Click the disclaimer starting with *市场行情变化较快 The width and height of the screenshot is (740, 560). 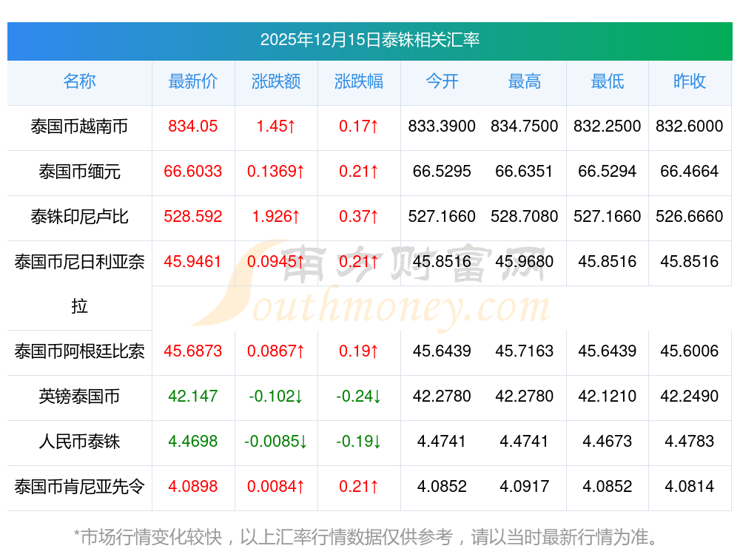(x=366, y=537)
